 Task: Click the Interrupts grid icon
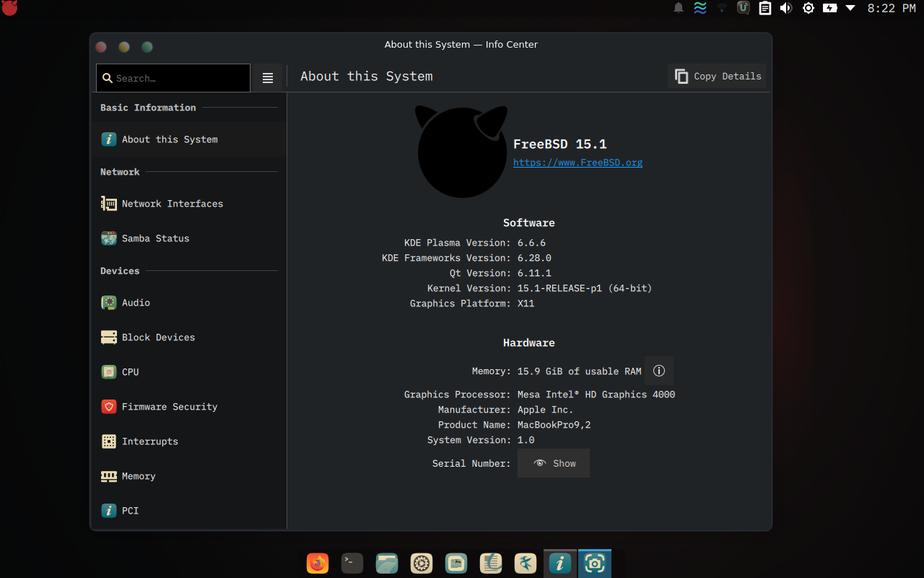click(x=109, y=441)
